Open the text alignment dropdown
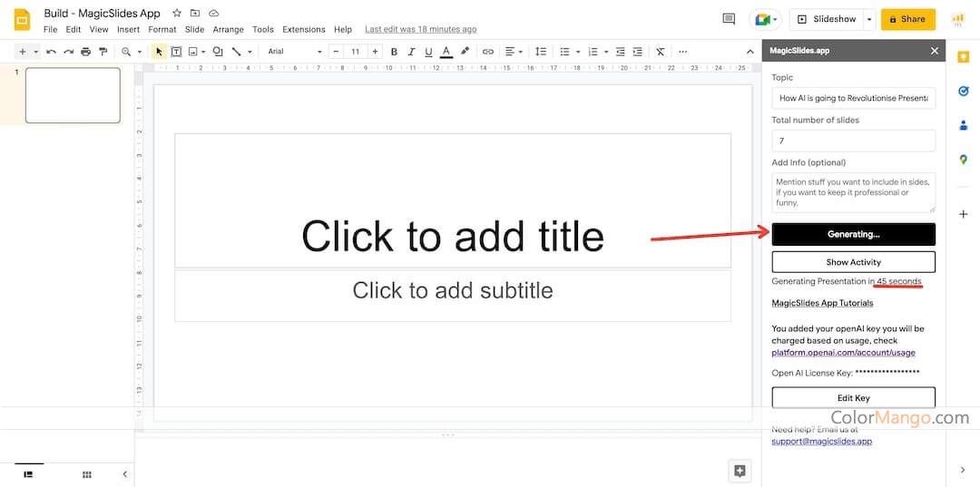980x487 pixels. click(513, 52)
